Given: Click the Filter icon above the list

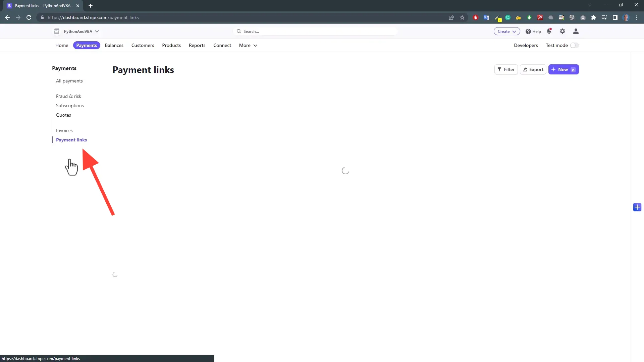Looking at the screenshot, I should (x=500, y=69).
